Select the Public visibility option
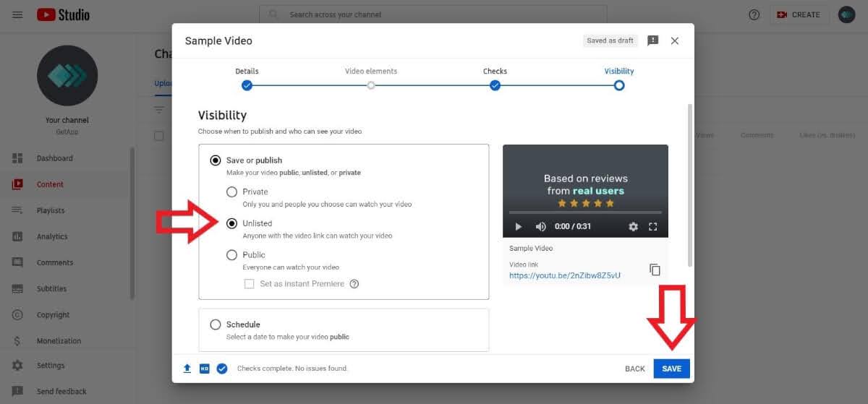Viewport: 868px width, 404px height. click(x=231, y=254)
